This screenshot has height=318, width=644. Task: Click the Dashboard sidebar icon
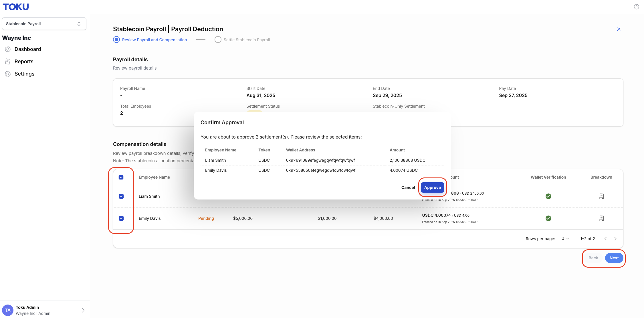pyautogui.click(x=8, y=49)
